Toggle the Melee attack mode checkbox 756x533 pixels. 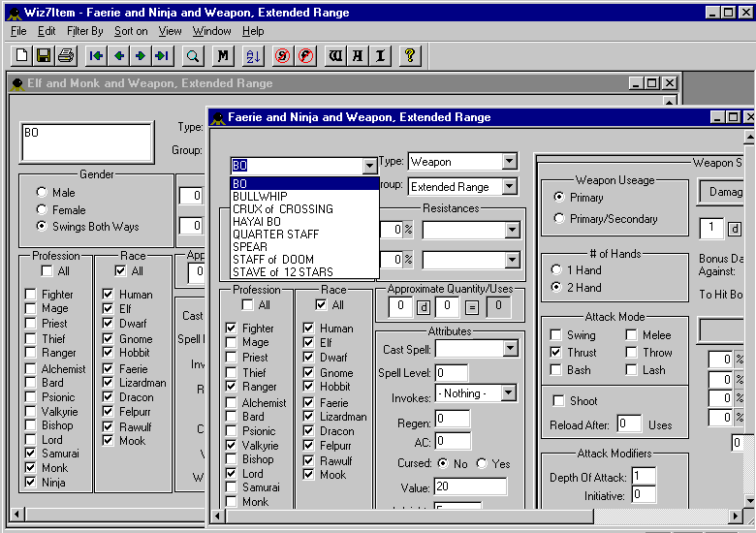(x=631, y=335)
